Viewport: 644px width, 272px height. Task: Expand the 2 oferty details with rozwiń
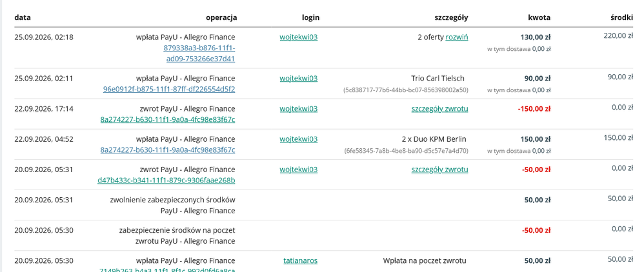pyautogui.click(x=457, y=37)
